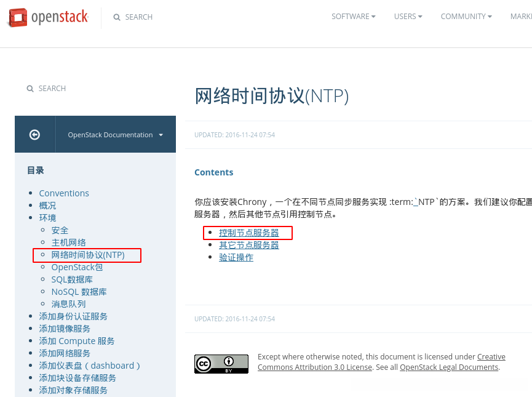Click the 网络时间协议(NTP) page title
The height and width of the screenshot is (397, 532).
pos(271,96)
